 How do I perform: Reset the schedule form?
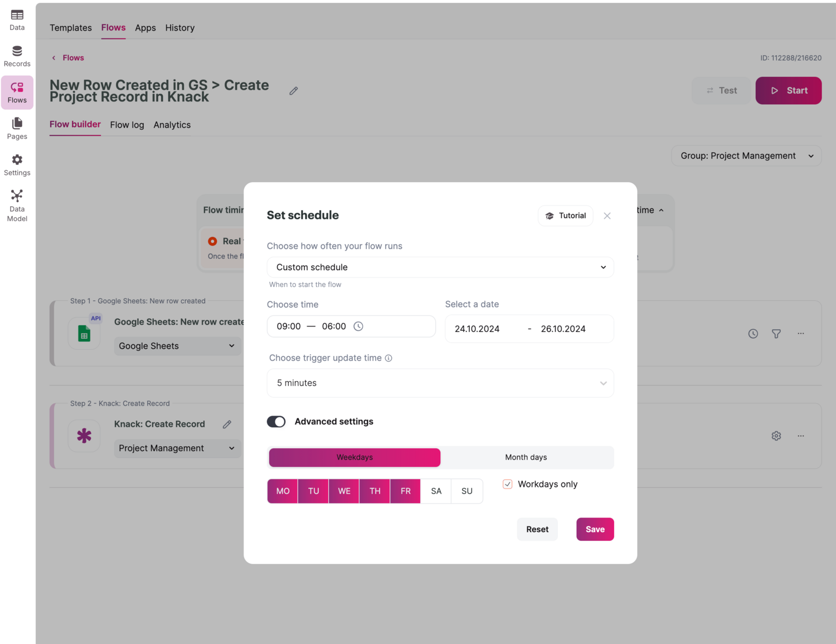click(537, 529)
